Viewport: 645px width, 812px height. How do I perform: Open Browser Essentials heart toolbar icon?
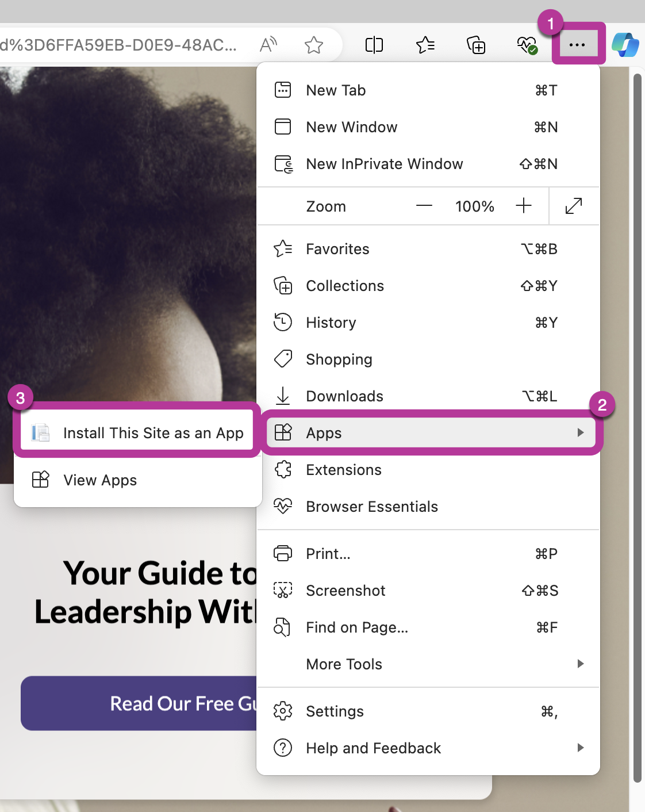click(x=527, y=45)
